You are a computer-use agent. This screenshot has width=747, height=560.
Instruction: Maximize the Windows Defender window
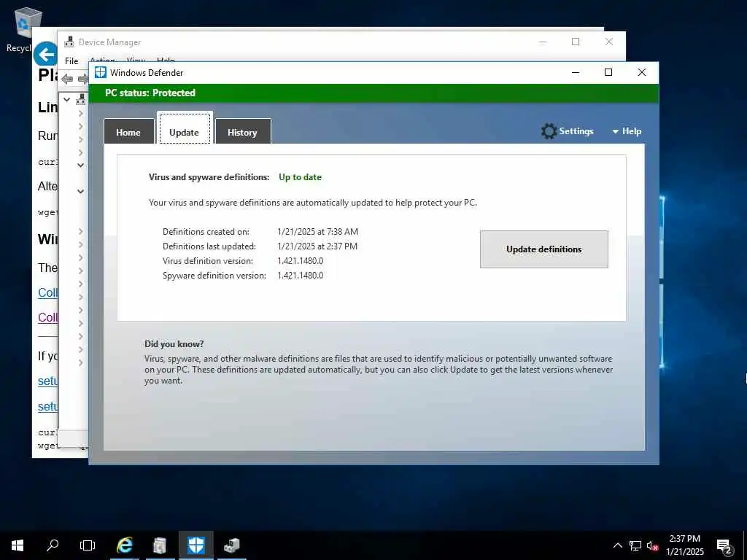(x=608, y=72)
